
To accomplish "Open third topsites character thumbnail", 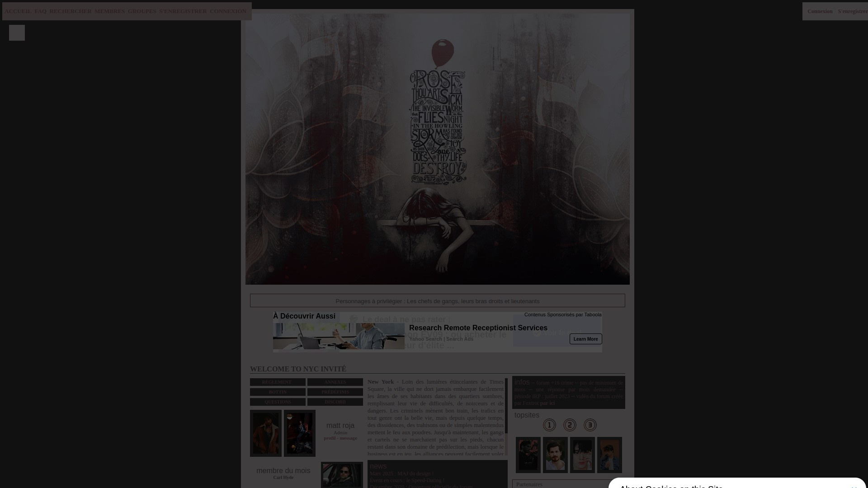I will [582, 455].
